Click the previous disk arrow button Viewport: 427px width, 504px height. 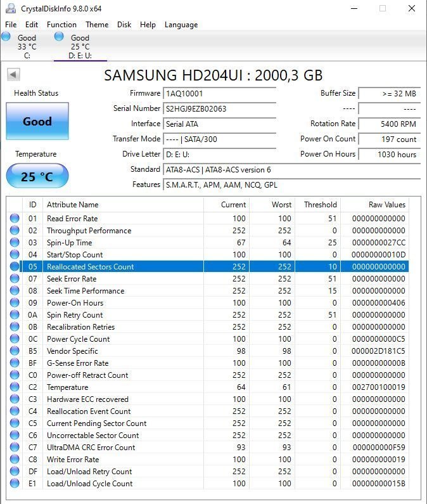(13, 75)
